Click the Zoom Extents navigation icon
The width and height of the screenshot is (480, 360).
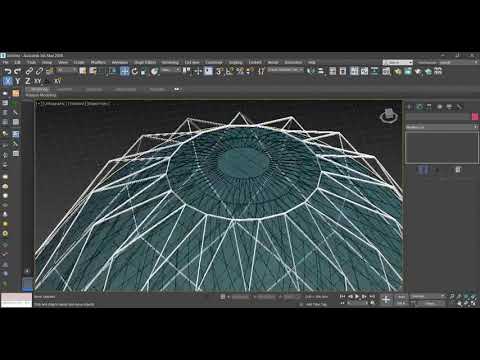pos(466,296)
